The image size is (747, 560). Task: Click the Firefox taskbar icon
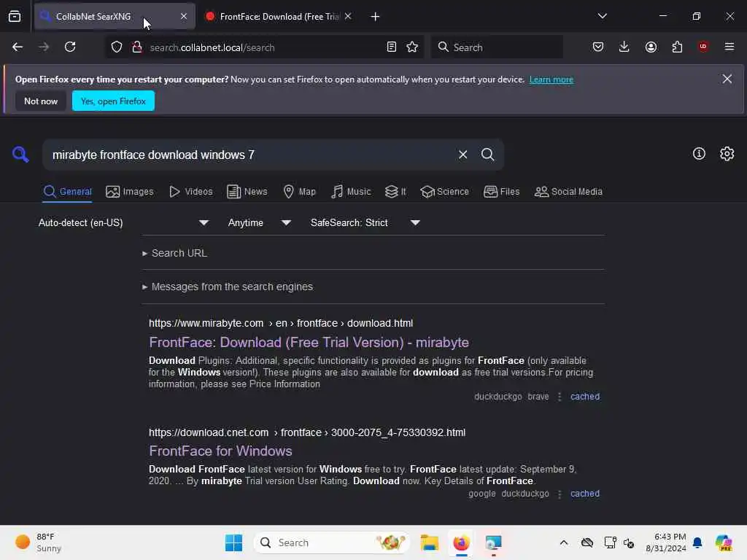click(461, 542)
